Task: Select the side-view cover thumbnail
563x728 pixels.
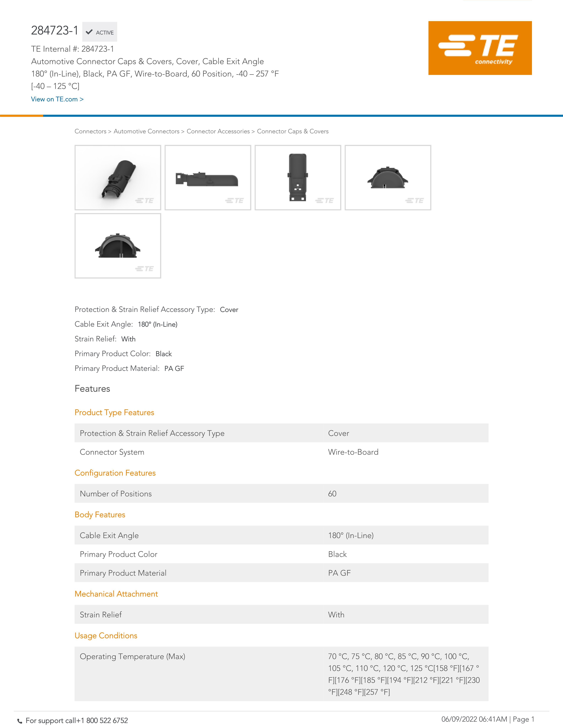Action: click(208, 177)
